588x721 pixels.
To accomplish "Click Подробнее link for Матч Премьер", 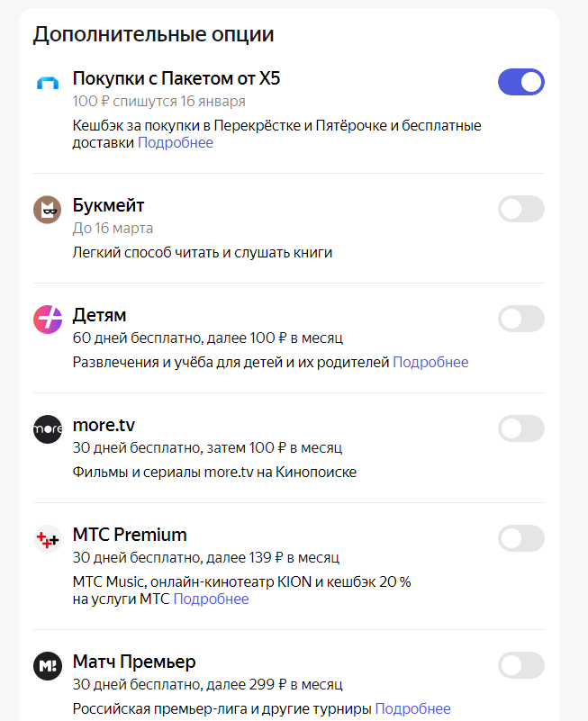I will (412, 709).
